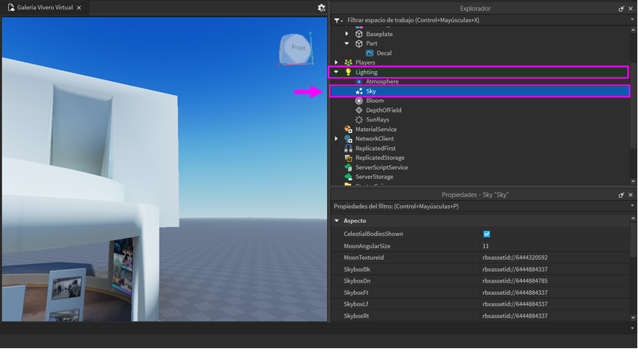
Task: Collapse the Lighting tree node
Action: 336,72
